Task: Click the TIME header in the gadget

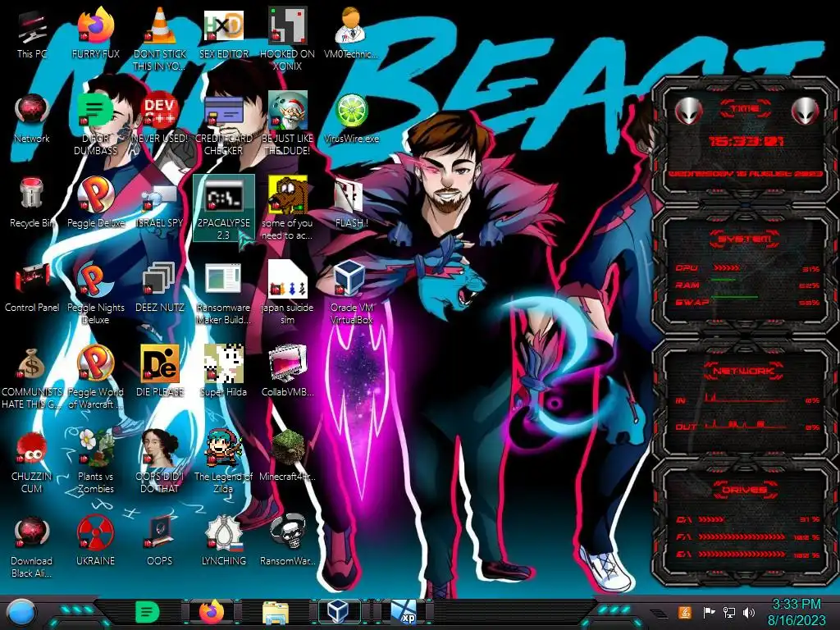Action: click(745, 109)
